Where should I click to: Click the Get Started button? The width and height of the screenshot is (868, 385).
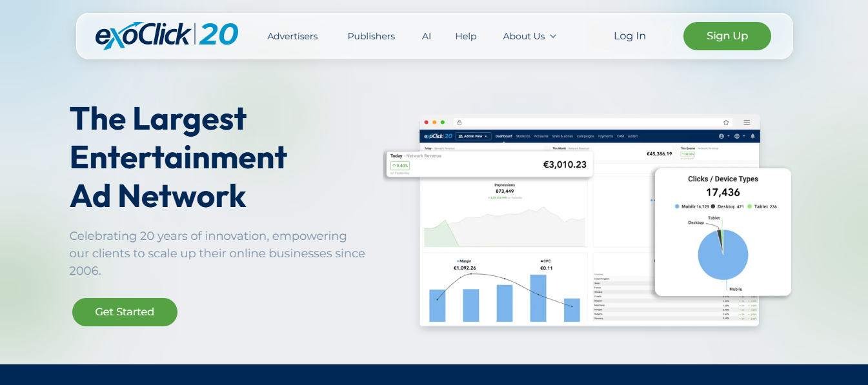coord(125,312)
